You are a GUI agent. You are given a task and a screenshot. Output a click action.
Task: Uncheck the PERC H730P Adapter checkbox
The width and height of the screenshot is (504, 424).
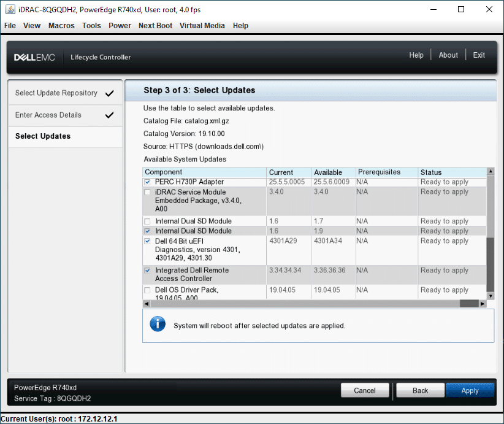pos(147,182)
